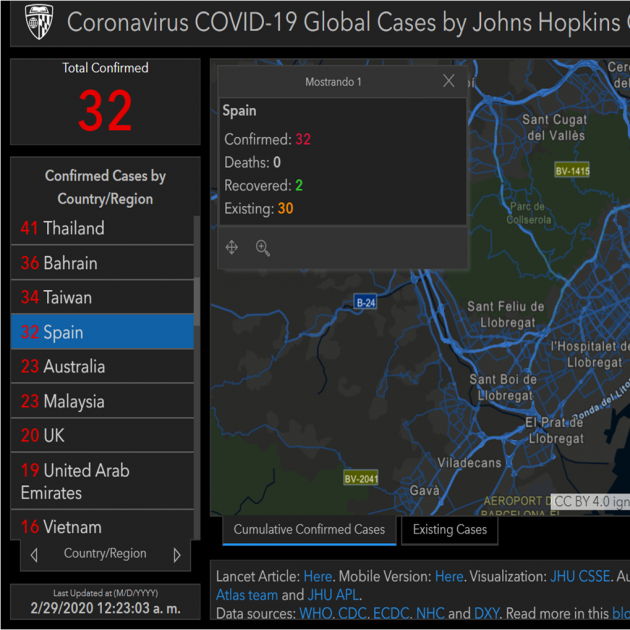Click Sant Cugat del Vallès map label
The height and width of the screenshot is (630, 630).
pyautogui.click(x=554, y=127)
